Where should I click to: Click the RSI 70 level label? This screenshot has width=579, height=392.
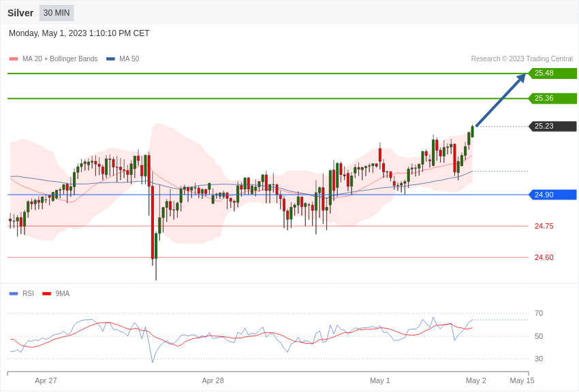click(x=539, y=314)
